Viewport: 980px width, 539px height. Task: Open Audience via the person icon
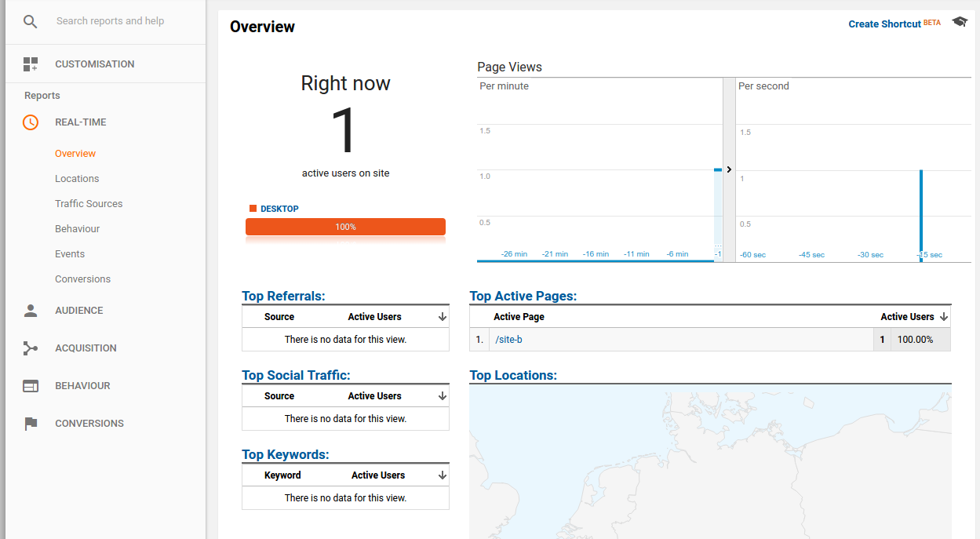coord(31,311)
